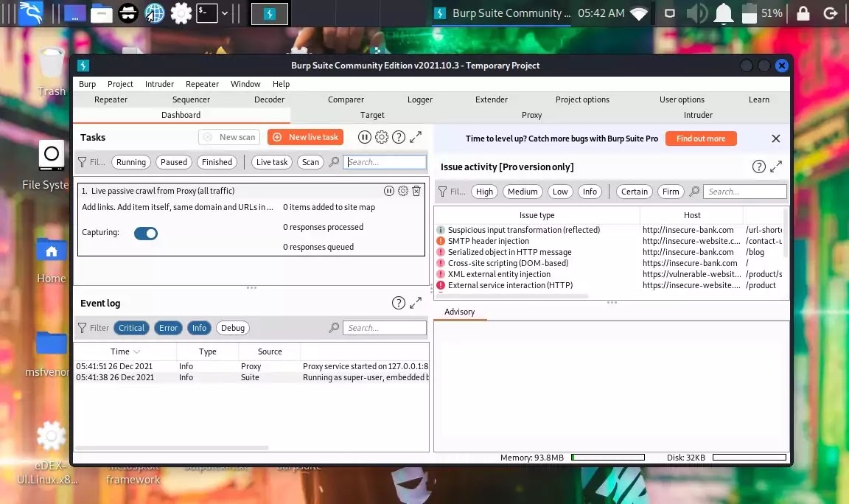Toggle the Paused task filter
849x504 pixels.
point(174,162)
